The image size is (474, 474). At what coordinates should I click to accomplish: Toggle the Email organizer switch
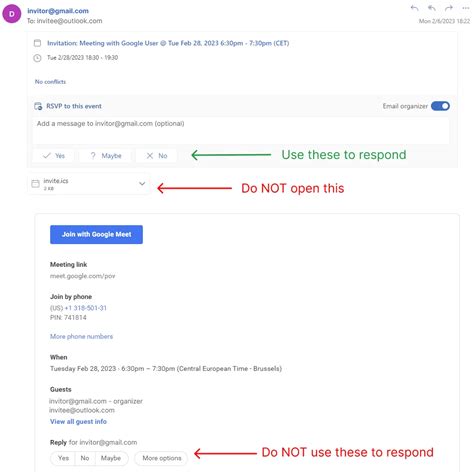[x=440, y=106]
